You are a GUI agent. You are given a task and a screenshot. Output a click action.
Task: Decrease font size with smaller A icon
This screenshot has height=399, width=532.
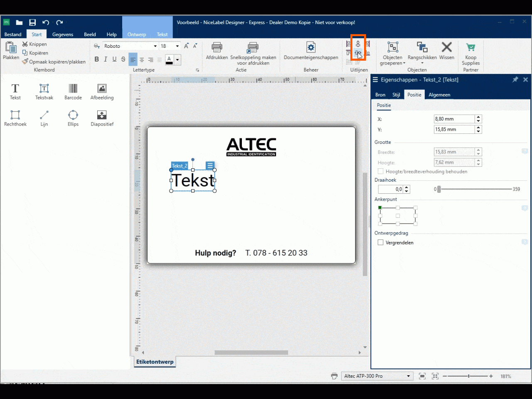coord(195,46)
